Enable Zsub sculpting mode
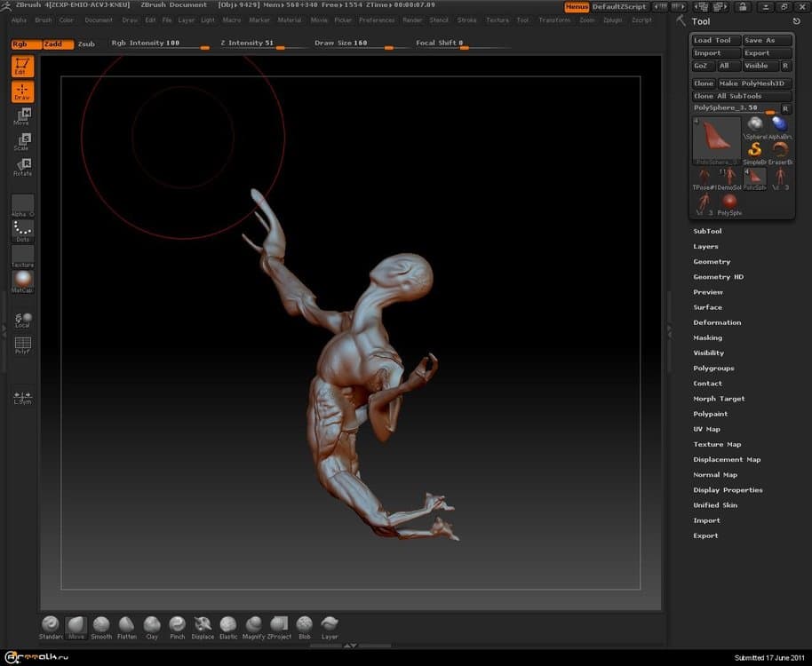Screen dimensions: 812x666 coord(86,44)
